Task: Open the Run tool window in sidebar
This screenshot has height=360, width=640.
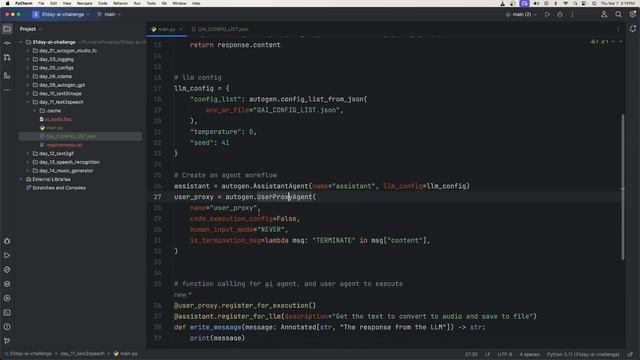Action: pyautogui.click(x=7, y=256)
